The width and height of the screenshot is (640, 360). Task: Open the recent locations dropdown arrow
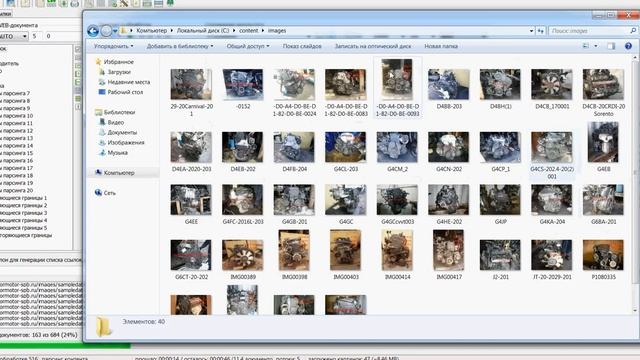115,31
